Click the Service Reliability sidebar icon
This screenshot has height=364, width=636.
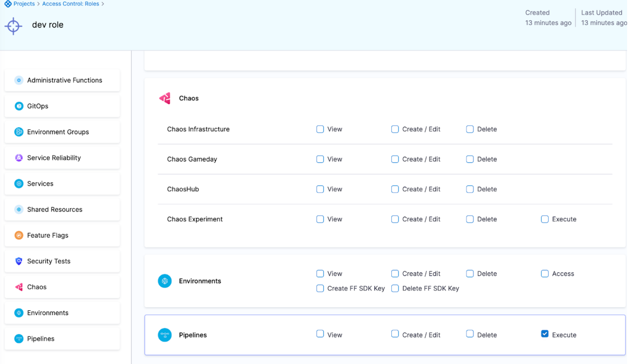pos(19,158)
